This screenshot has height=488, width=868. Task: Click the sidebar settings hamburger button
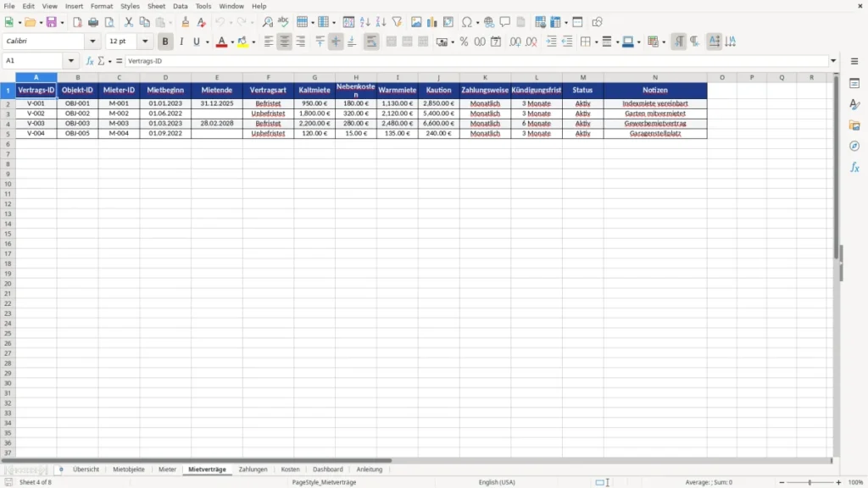pos(854,61)
